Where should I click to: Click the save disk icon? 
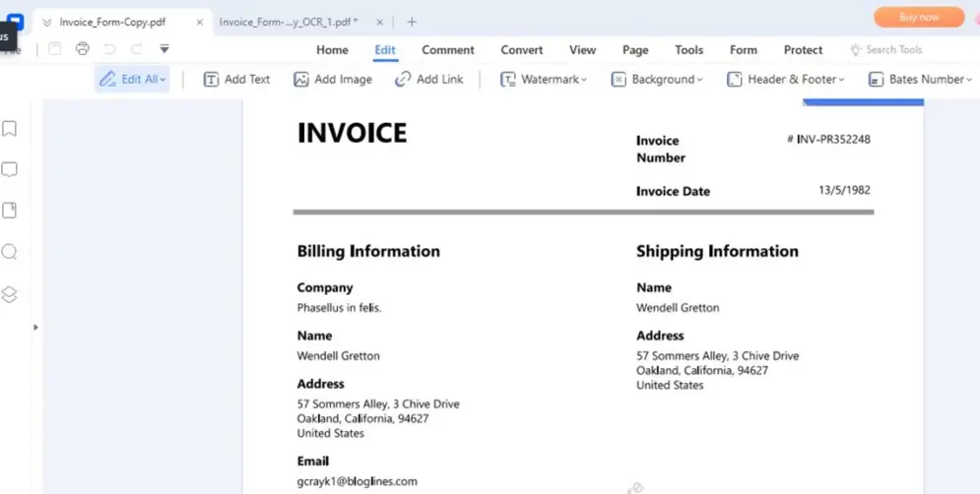[55, 49]
